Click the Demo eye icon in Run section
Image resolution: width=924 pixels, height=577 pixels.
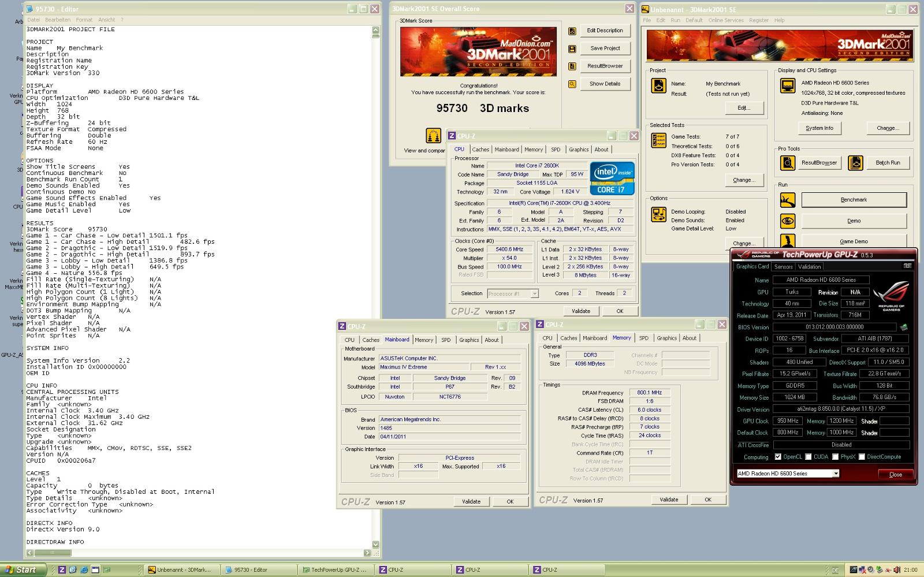pyautogui.click(x=787, y=221)
